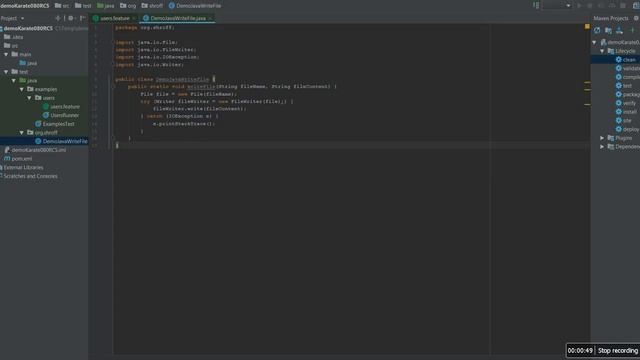This screenshot has width=640, height=360.
Task: Select the java folder under main
Action: 28,63
